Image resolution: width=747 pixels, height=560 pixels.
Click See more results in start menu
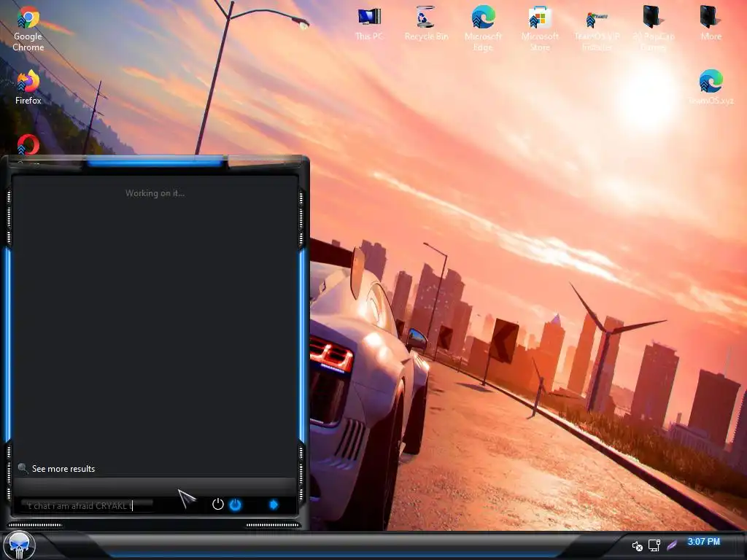click(63, 469)
